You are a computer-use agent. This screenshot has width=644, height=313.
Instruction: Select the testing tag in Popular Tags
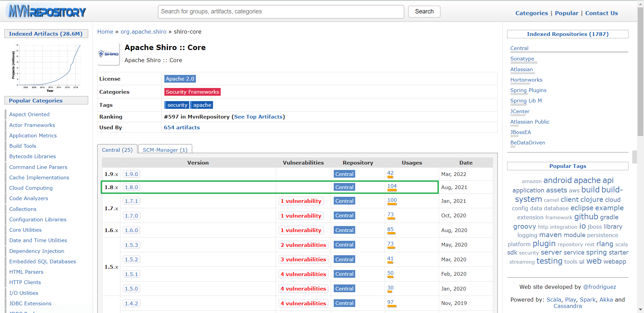[x=549, y=261]
